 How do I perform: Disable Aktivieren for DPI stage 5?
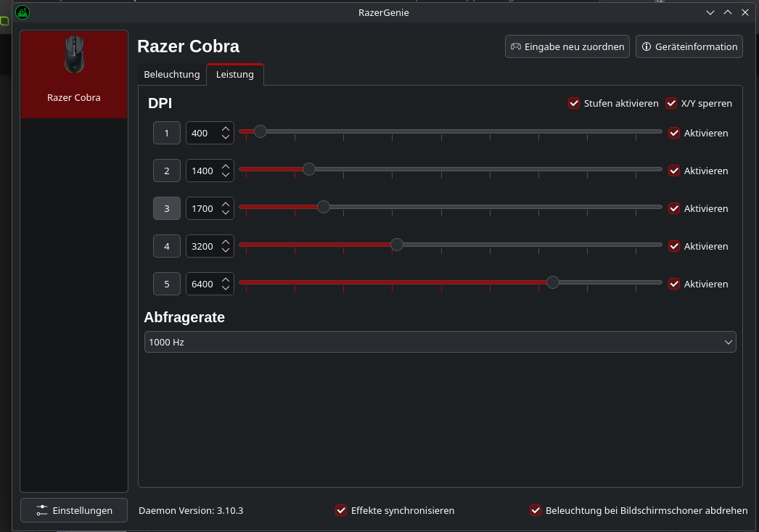[x=674, y=284]
